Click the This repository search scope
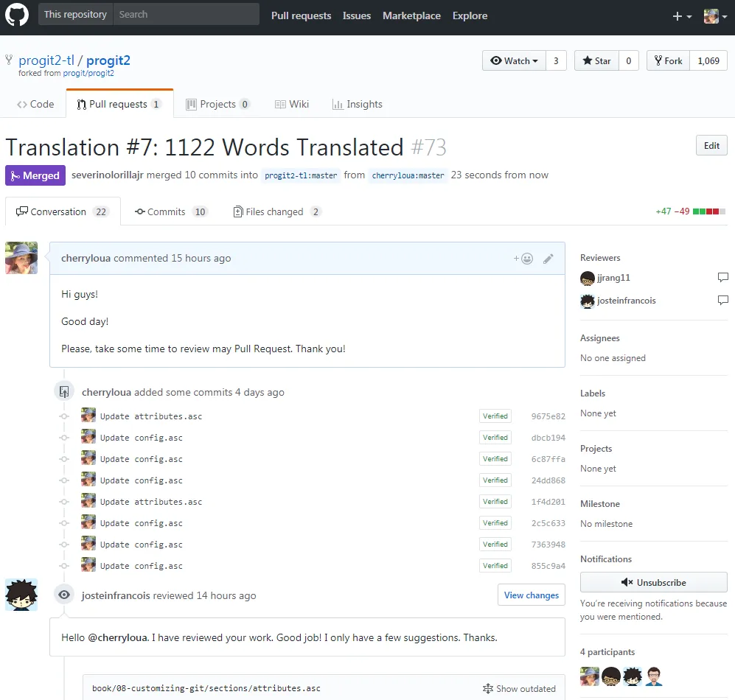The image size is (735, 700). coord(75,15)
